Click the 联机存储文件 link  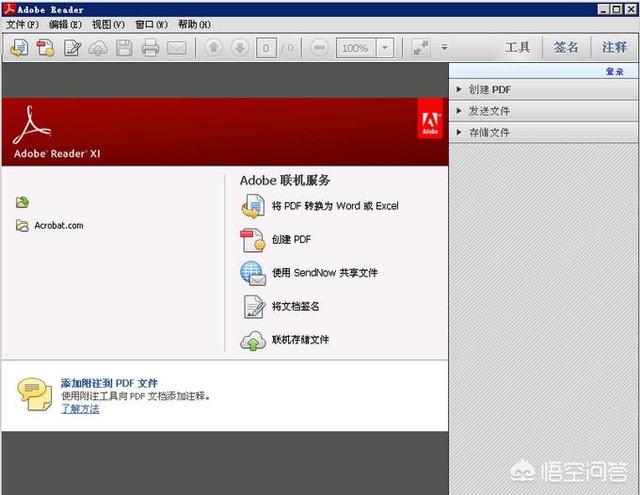click(x=300, y=340)
